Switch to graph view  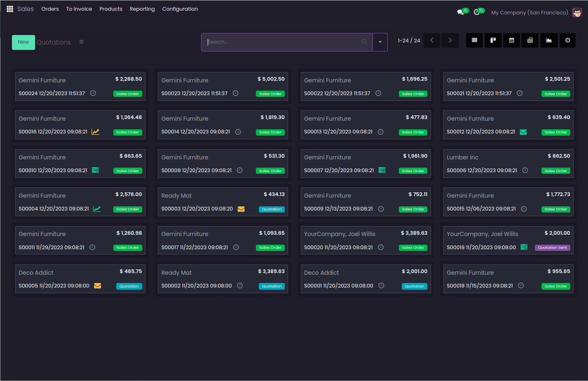pyautogui.click(x=549, y=40)
